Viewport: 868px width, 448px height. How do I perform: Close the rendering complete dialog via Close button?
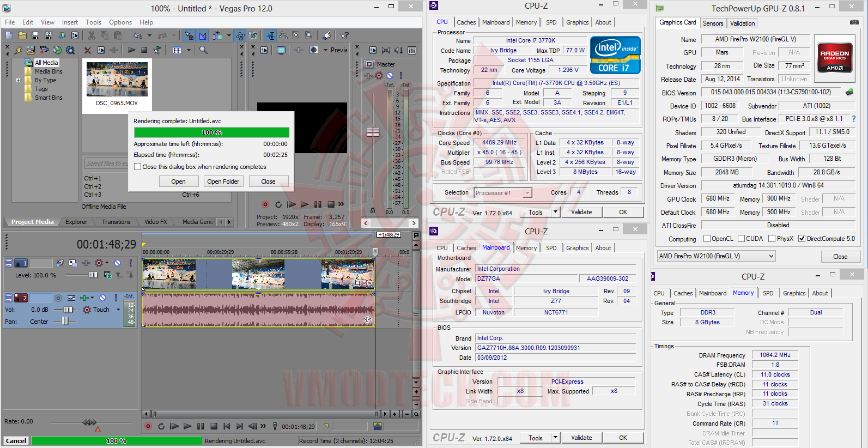[268, 181]
